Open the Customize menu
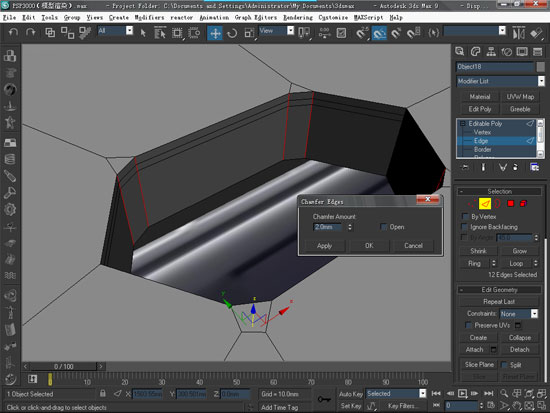This screenshot has width=550, height=413. 333,18
